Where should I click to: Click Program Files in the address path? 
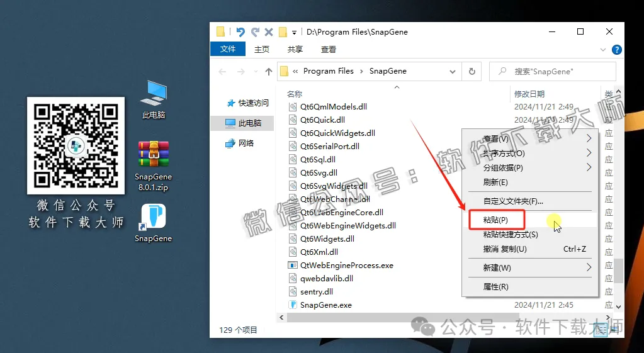point(328,71)
